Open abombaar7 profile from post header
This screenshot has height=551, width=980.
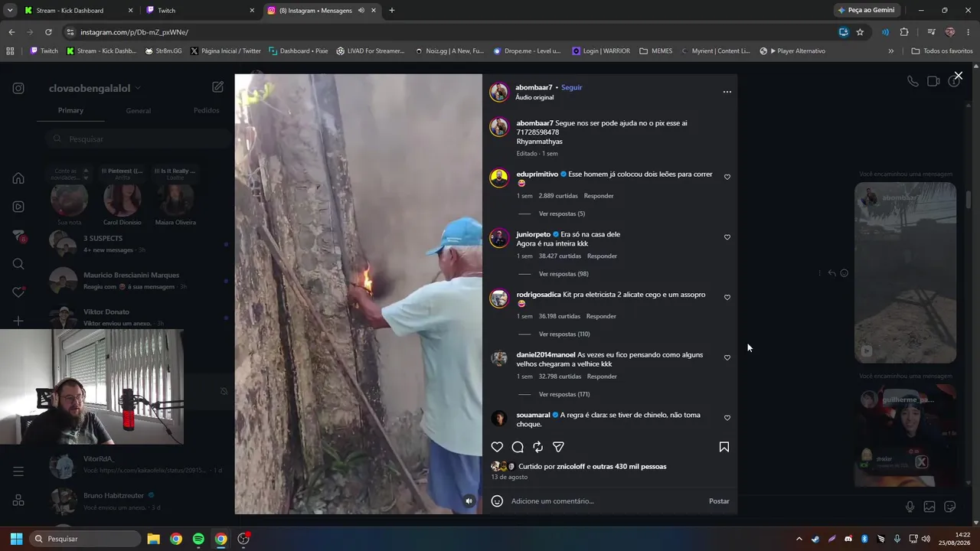(x=534, y=87)
